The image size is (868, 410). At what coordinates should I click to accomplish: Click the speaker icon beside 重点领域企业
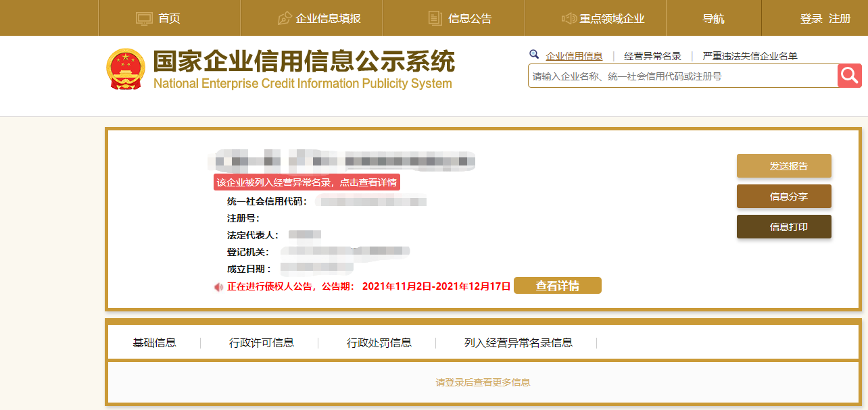(569, 18)
